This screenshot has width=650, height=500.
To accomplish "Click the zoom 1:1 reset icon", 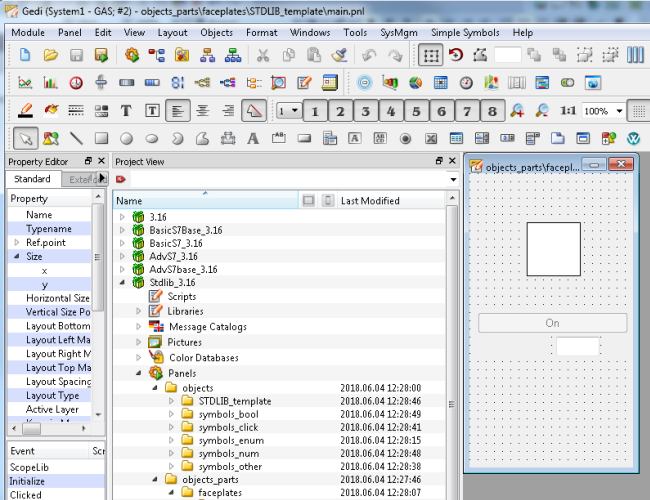I will point(567,111).
